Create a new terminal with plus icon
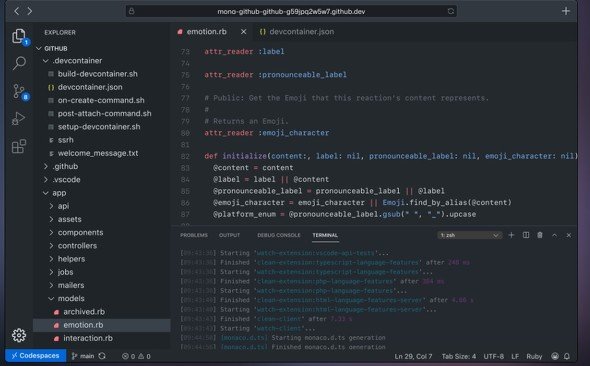The image size is (590, 366). 511,235
